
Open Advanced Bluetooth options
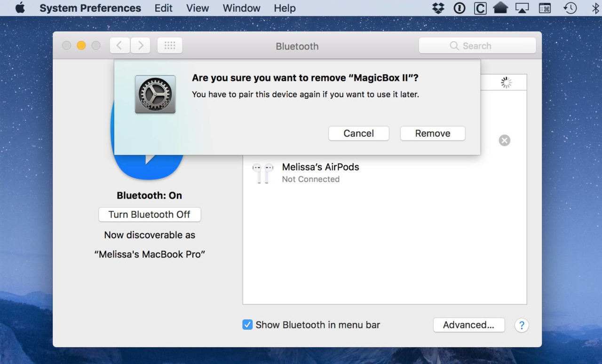469,325
